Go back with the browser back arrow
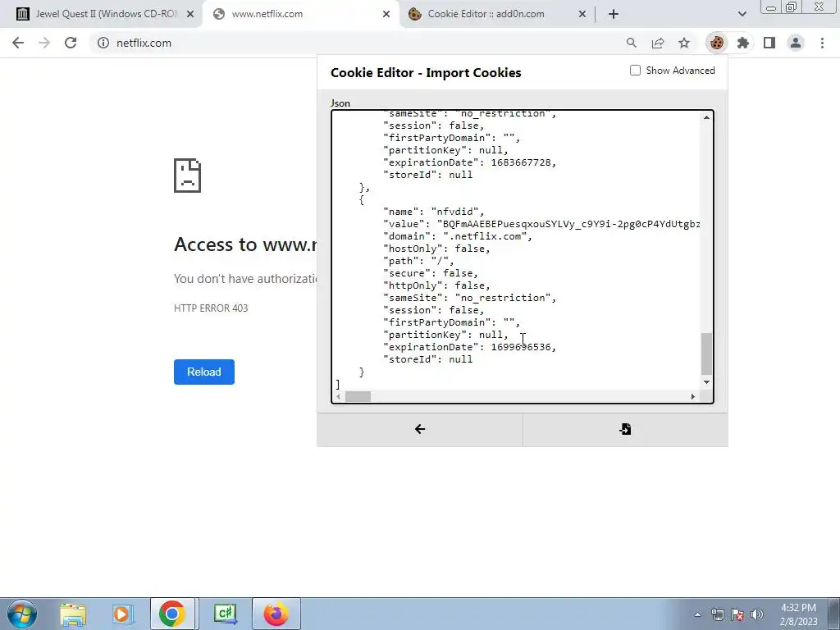840x630 pixels. (x=18, y=43)
